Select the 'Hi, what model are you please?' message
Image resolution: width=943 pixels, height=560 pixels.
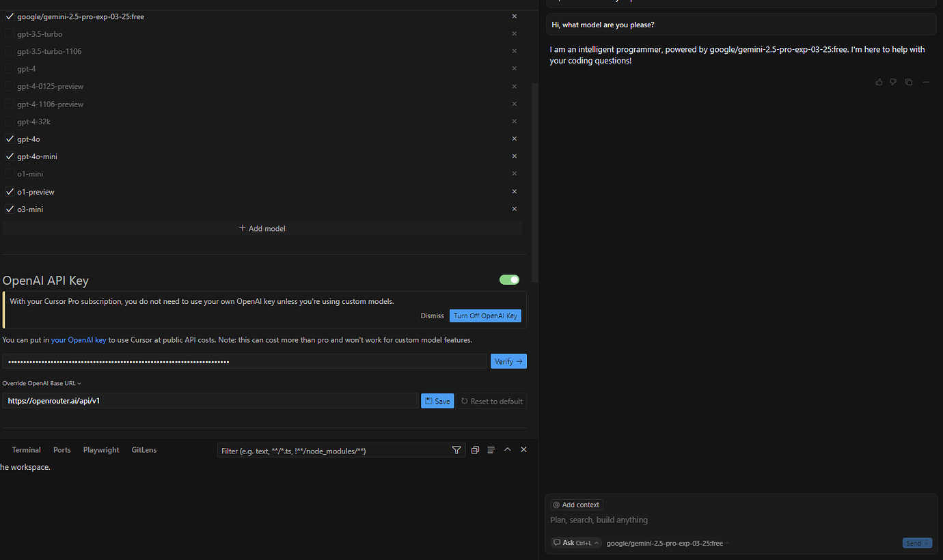741,25
